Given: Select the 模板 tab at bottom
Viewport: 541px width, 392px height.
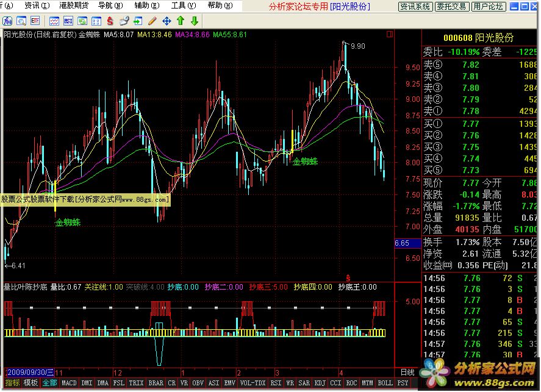Looking at the screenshot, I should [x=30, y=383].
